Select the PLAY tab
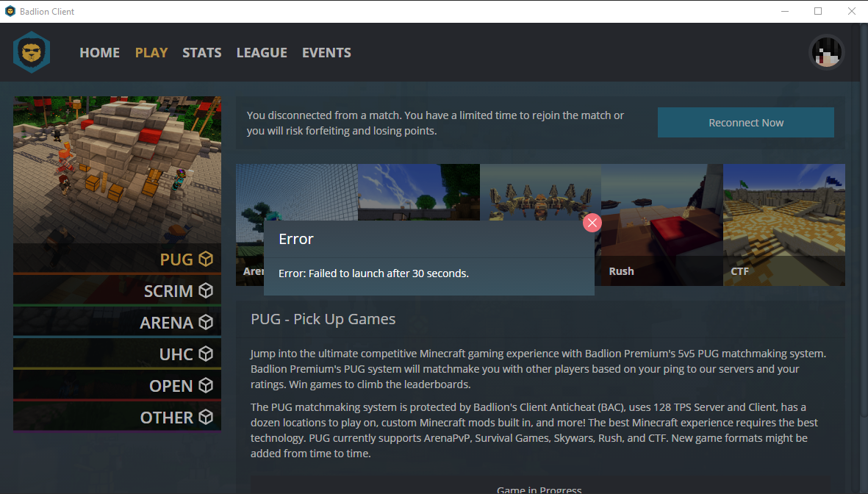The height and width of the screenshot is (494, 868). [x=151, y=53]
